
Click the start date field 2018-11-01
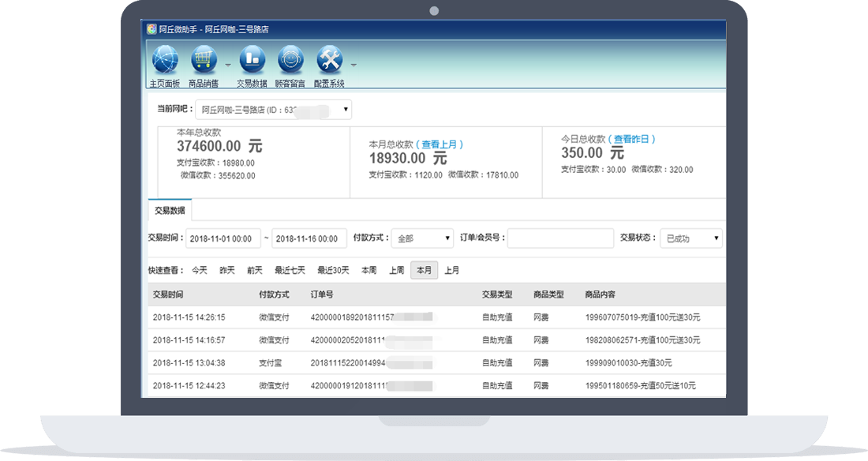[x=223, y=238]
